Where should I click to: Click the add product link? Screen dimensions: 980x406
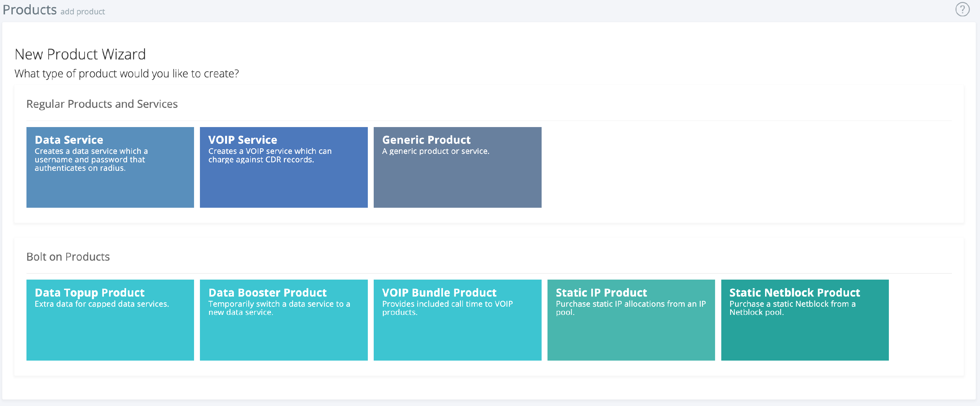point(82,11)
